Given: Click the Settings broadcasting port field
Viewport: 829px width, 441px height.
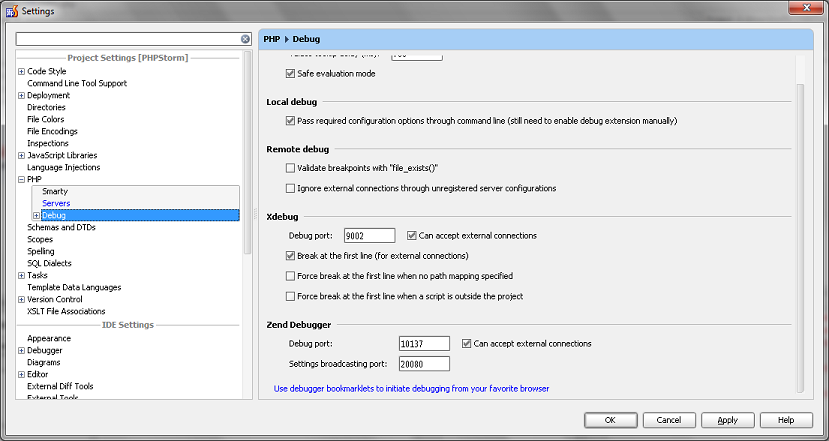Looking at the screenshot, I should coord(425,364).
